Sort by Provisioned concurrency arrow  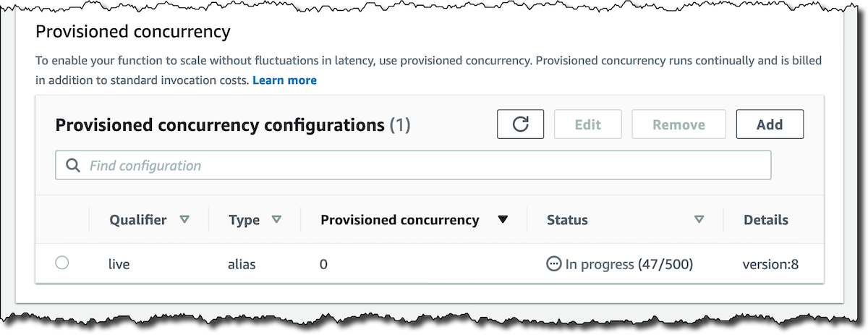503,220
